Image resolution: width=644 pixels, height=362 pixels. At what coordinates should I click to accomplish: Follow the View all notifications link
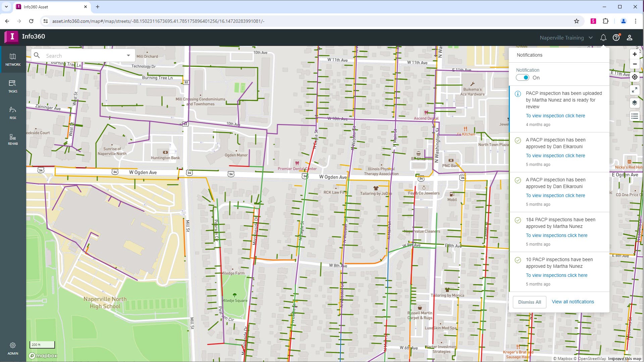[x=573, y=302]
